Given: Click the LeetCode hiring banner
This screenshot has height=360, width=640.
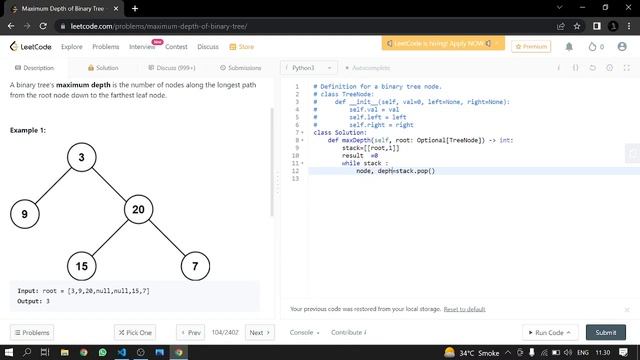Looking at the screenshot, I should (443, 43).
